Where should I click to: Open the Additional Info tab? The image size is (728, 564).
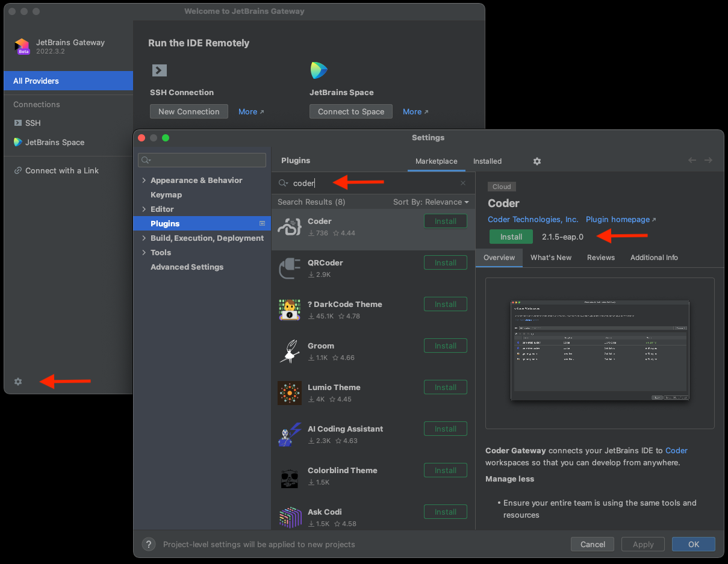[654, 257]
